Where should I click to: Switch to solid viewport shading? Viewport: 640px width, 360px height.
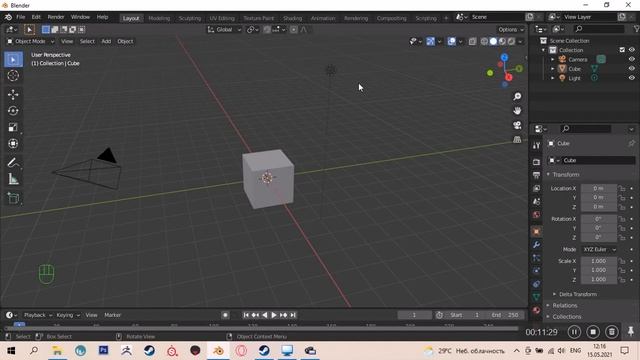493,41
